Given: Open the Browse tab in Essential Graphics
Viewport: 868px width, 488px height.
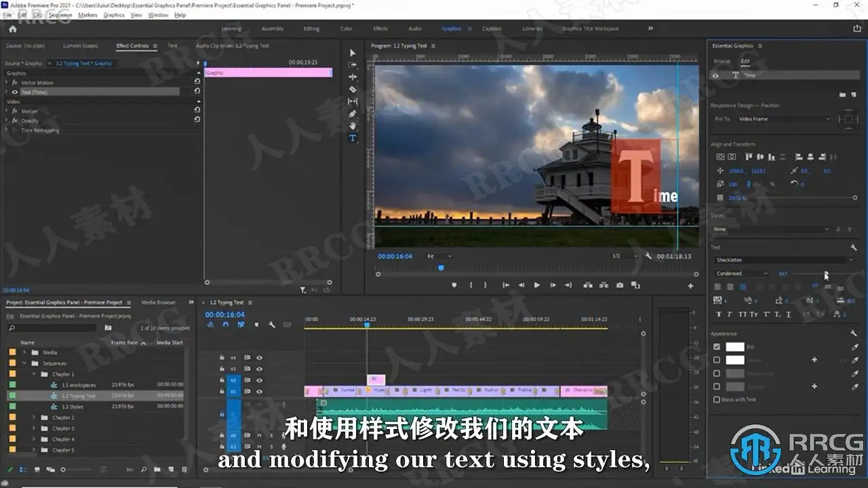Looking at the screenshot, I should pyautogui.click(x=722, y=61).
